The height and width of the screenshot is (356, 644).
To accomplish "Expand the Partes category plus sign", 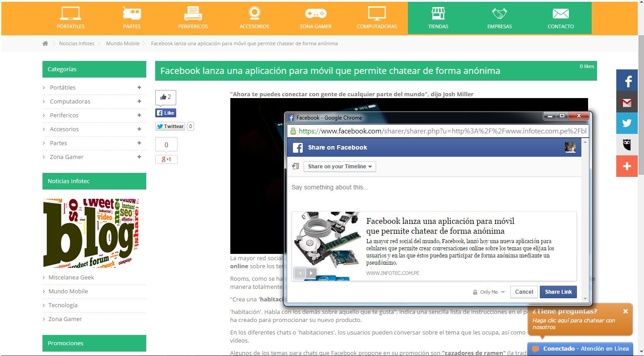I will [x=140, y=143].
